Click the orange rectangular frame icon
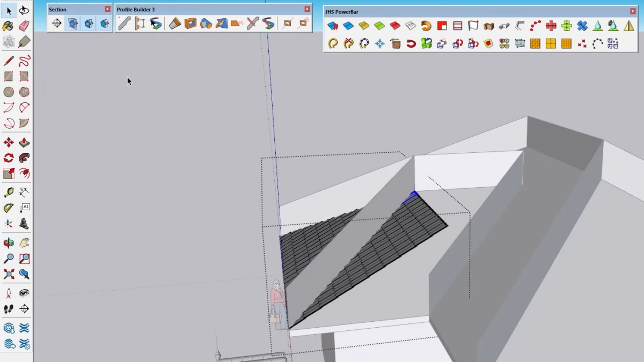Viewport: 644px width, 362px height. 191,23
